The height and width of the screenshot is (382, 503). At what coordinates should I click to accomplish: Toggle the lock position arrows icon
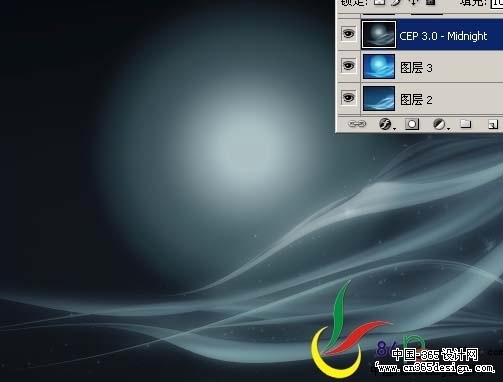[414, 2]
